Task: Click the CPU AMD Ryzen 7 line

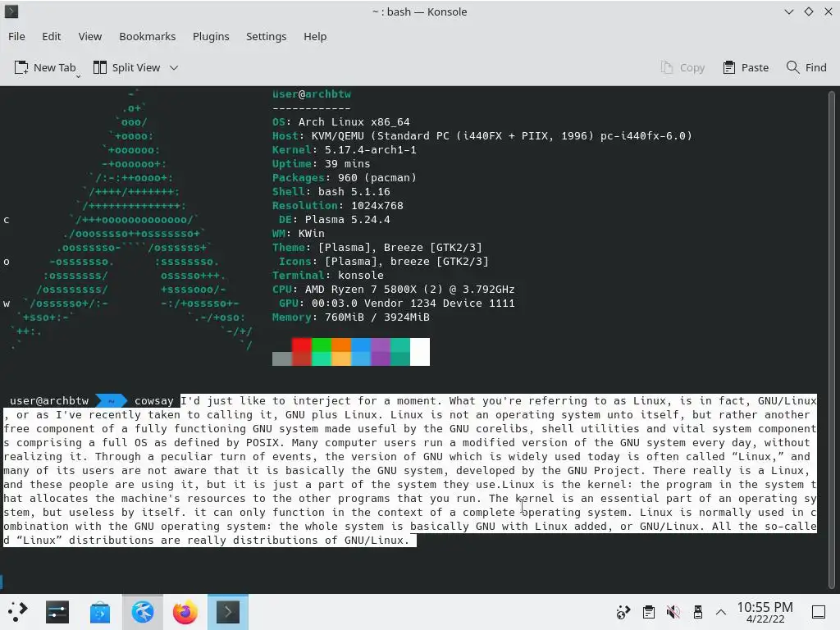Action: pyautogui.click(x=394, y=290)
